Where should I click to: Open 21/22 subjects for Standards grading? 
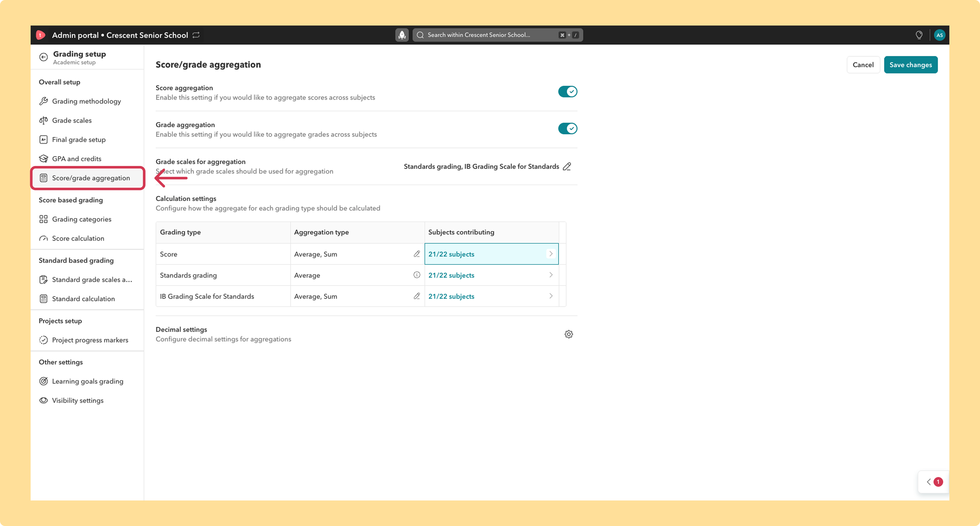coord(451,275)
